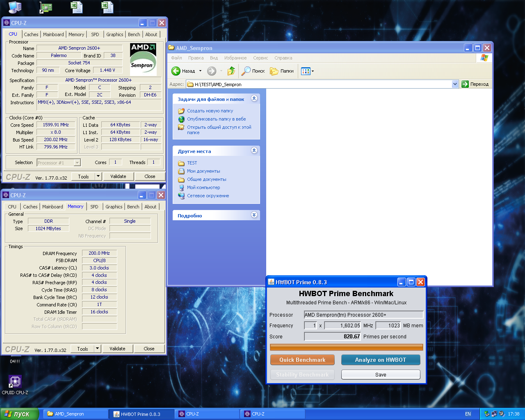
Task: Open Мои документы in side panel
Action: [x=203, y=171]
